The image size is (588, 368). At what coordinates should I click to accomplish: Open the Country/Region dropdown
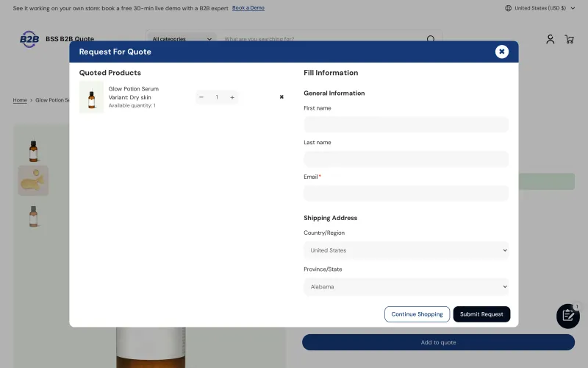click(x=406, y=250)
